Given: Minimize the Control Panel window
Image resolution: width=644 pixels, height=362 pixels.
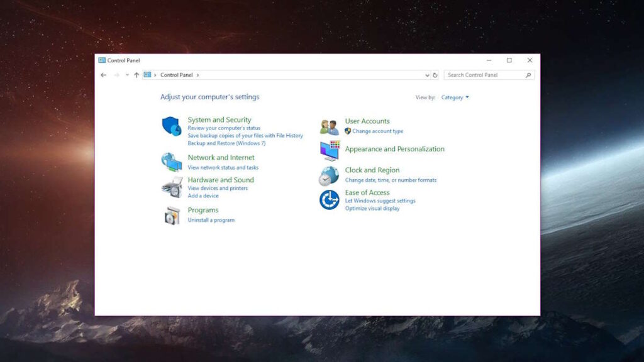Looking at the screenshot, I should coord(489,60).
